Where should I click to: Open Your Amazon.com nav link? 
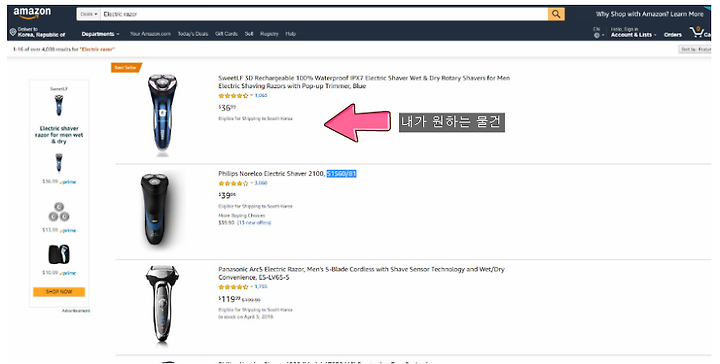tap(150, 34)
